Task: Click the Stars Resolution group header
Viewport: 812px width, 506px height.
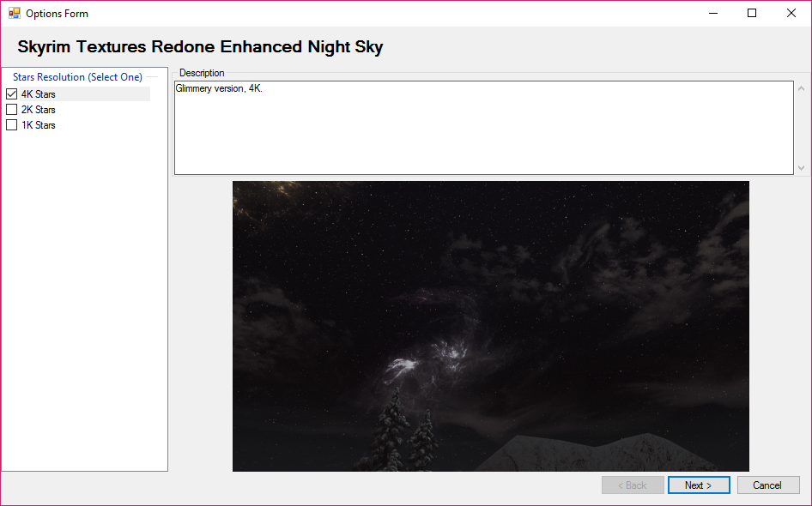Action: (77, 77)
